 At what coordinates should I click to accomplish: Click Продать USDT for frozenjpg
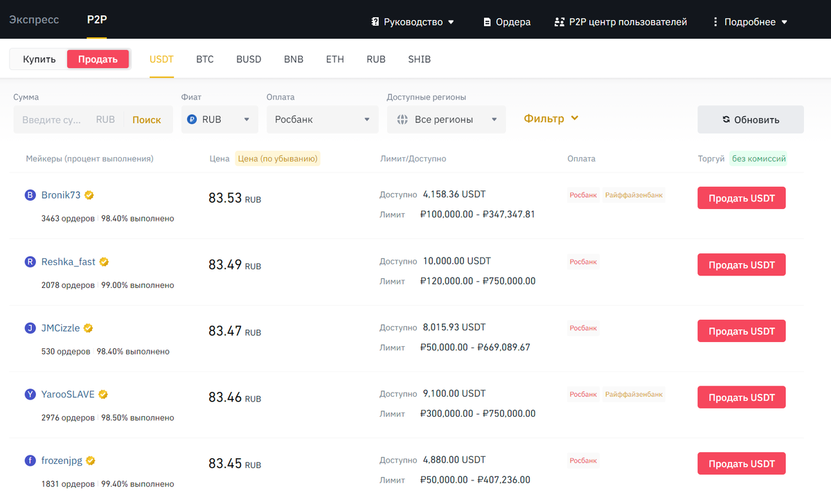coord(742,464)
